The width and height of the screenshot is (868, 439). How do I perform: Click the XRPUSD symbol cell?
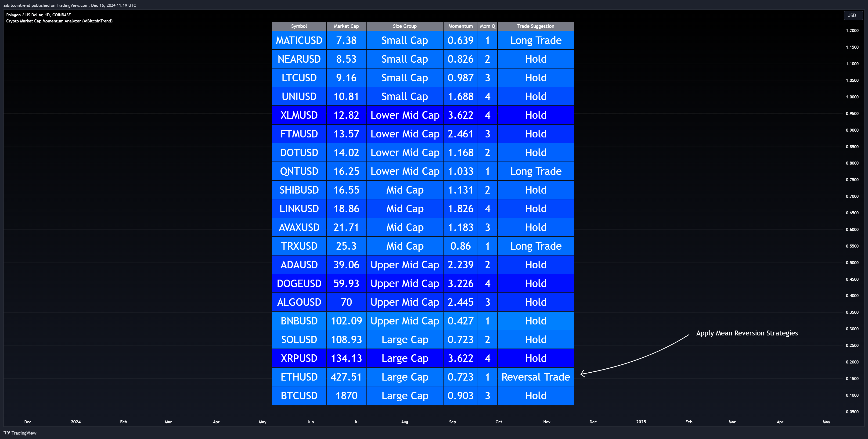[299, 358]
